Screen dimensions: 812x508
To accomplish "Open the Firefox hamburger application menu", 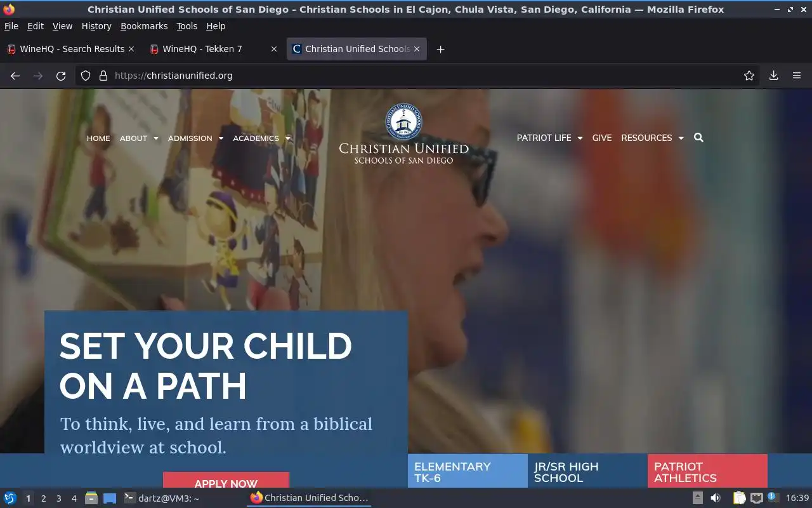I will 797,76.
